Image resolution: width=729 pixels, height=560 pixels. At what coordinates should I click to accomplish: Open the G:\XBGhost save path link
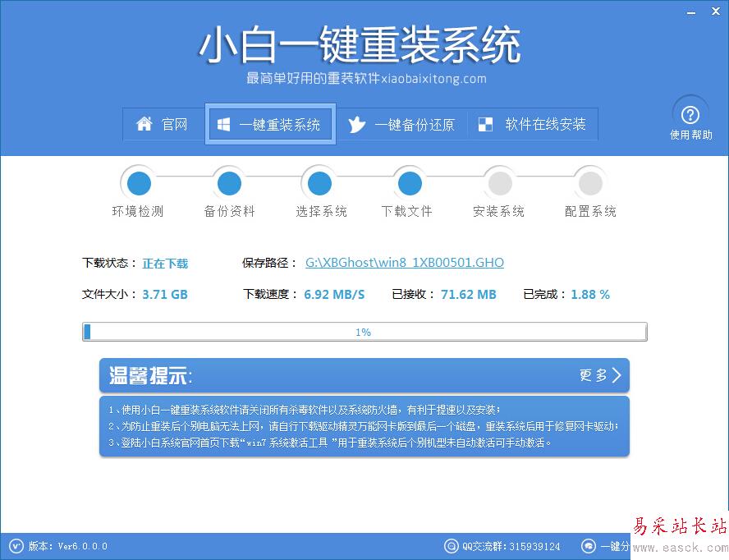click(405, 263)
